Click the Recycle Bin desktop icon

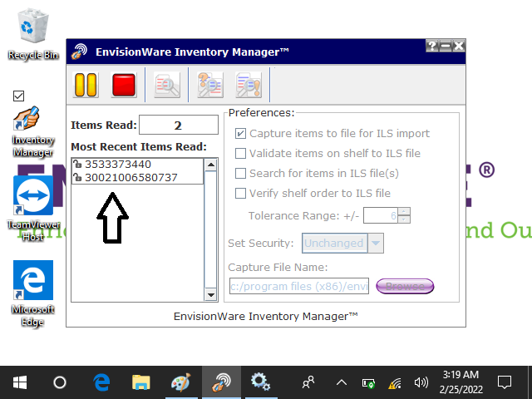pos(33,34)
